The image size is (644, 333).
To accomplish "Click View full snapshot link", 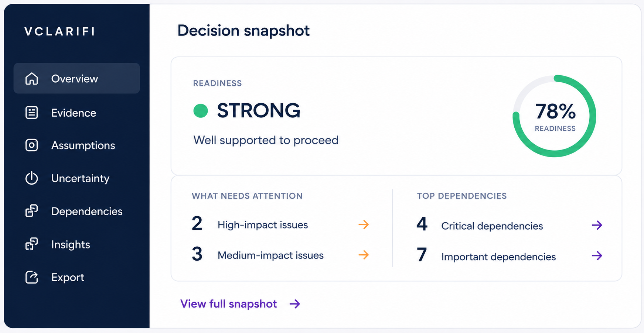I will coord(228,304).
